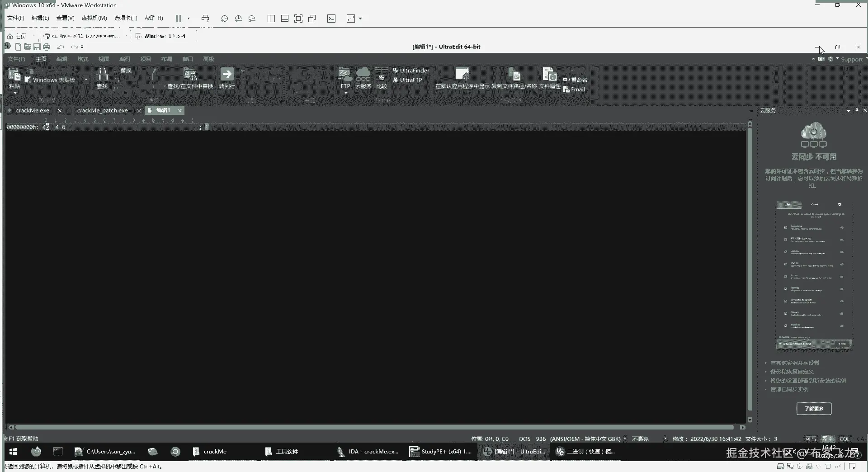Open the Windows Start menu
Screen dimensions: 868x472
tap(13, 452)
